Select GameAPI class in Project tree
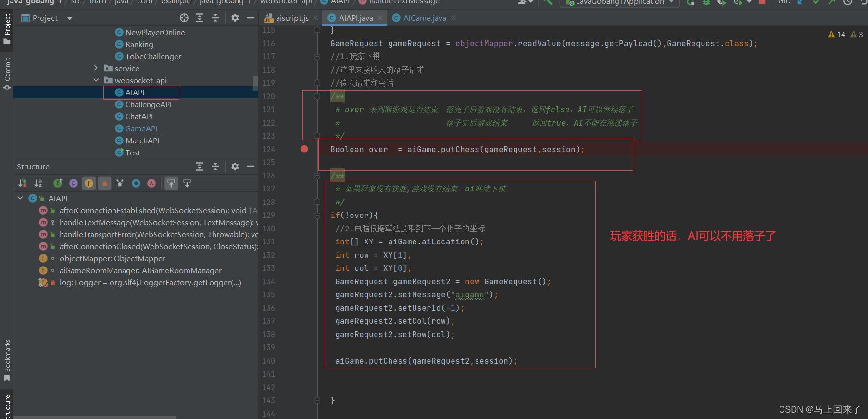This screenshot has height=419, width=868. point(136,128)
